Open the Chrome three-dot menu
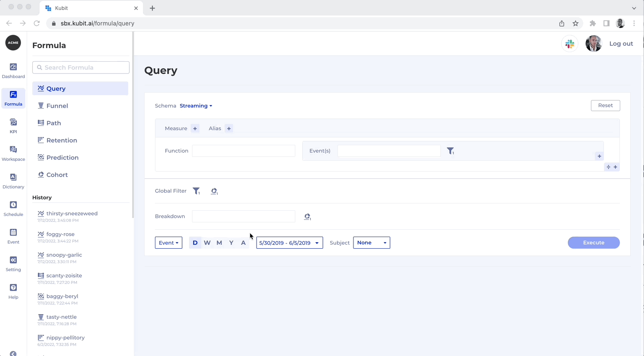 (x=634, y=23)
